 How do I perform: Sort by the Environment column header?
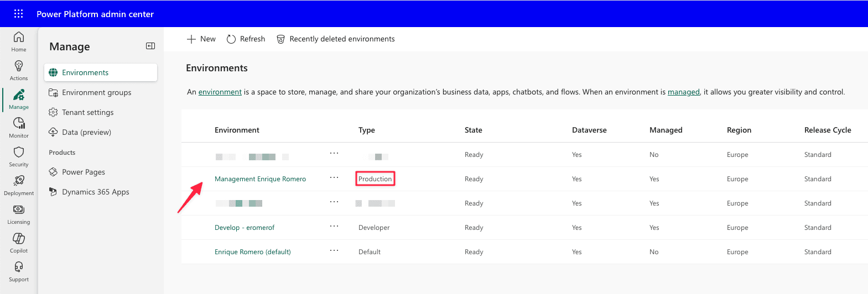[237, 130]
